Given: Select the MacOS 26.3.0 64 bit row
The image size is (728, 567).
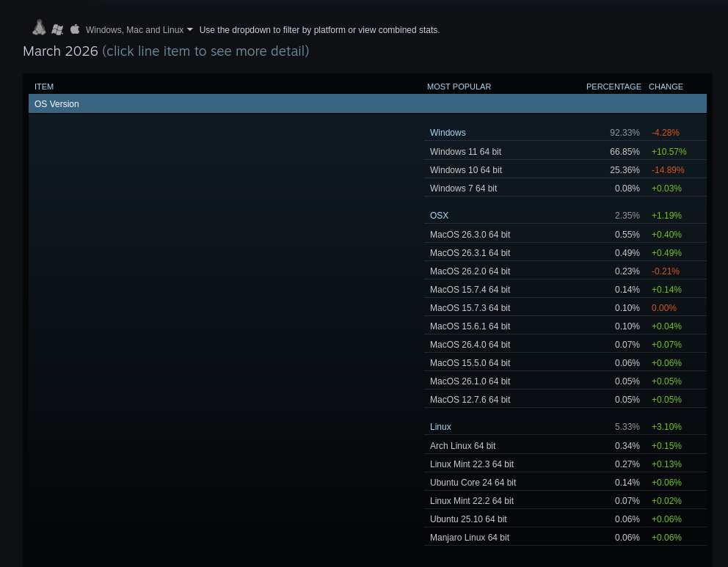Looking at the screenshot, I should (565, 234).
